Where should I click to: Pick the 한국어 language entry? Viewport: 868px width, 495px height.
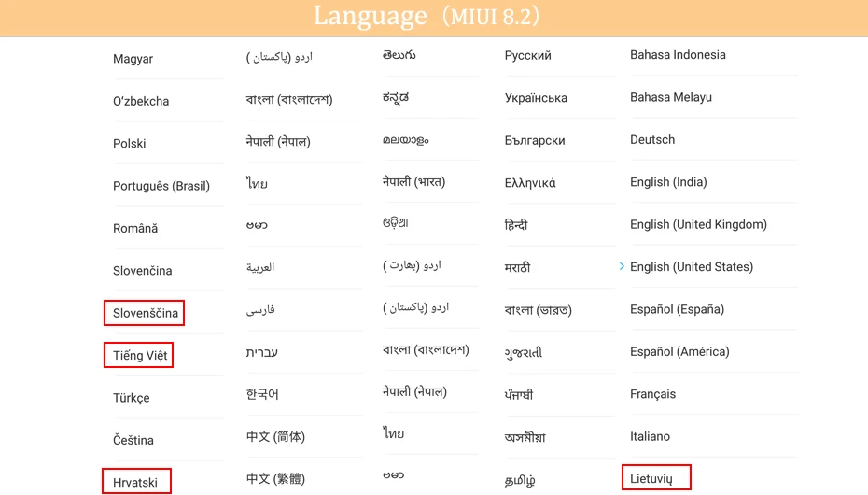[x=262, y=394]
